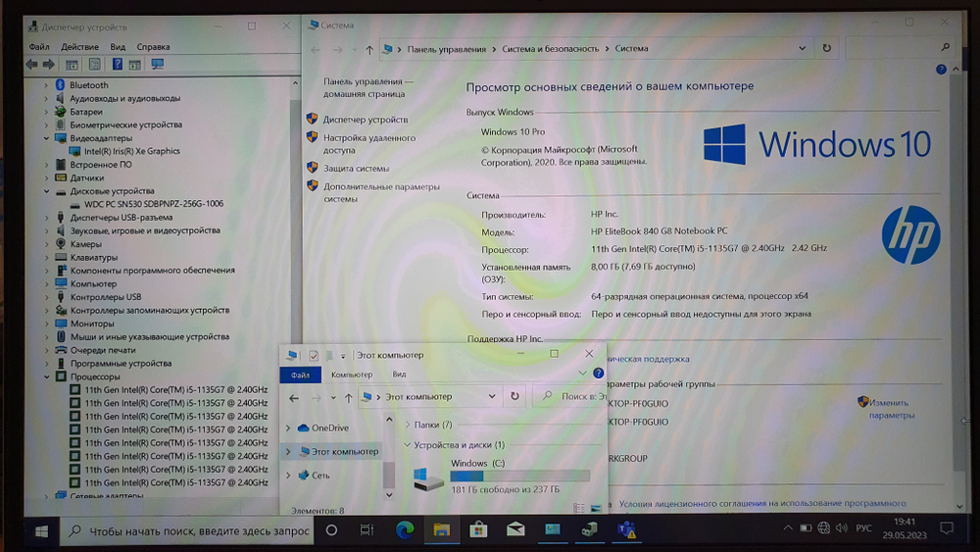This screenshot has width=980, height=552.
Task: Select Биометрические устройства category
Action: [125, 125]
